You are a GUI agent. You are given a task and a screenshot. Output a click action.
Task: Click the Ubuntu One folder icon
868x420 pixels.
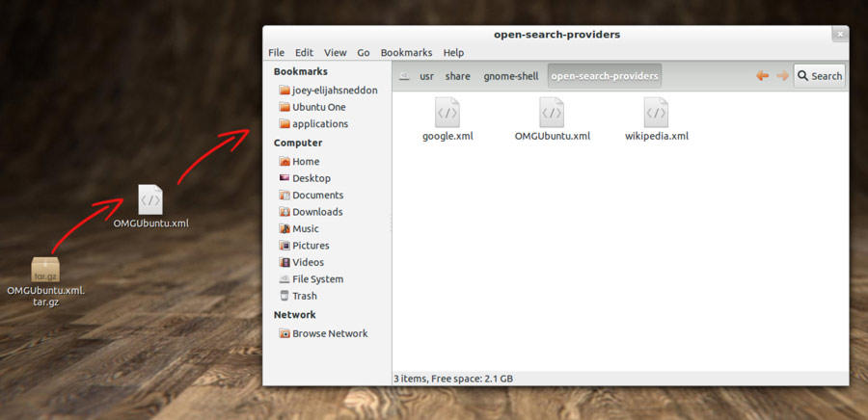pyautogui.click(x=285, y=107)
